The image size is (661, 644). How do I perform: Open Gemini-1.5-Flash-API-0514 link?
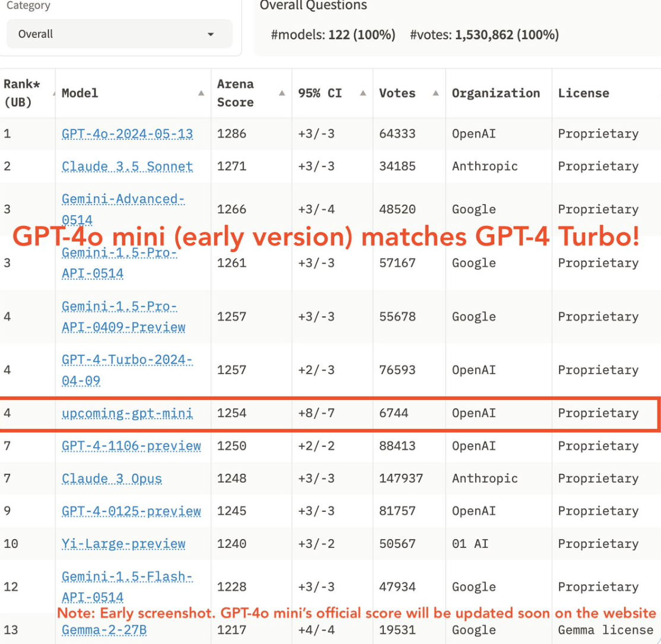[127, 586]
